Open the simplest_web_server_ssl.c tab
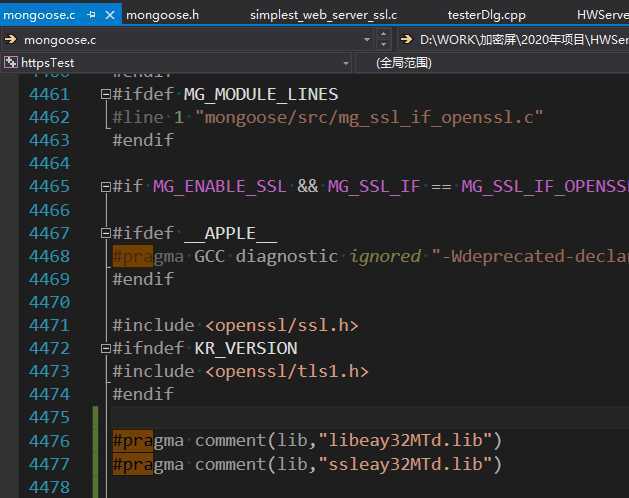629x498 pixels. (323, 14)
